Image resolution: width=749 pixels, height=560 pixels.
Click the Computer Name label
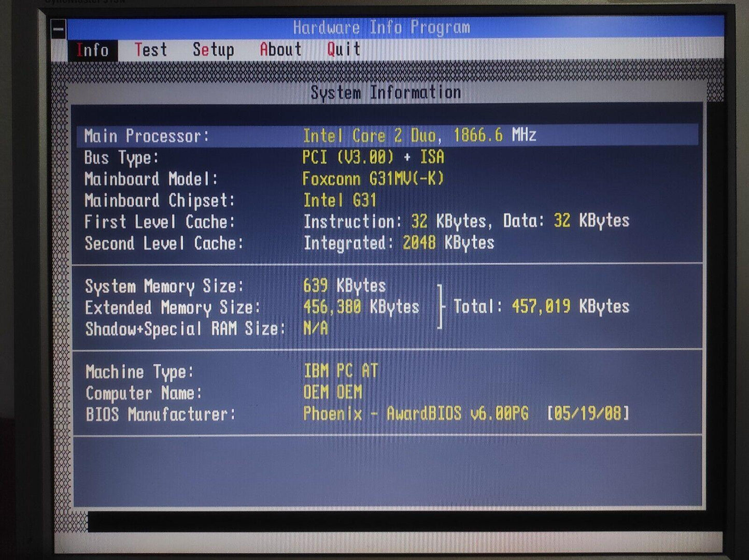(144, 393)
